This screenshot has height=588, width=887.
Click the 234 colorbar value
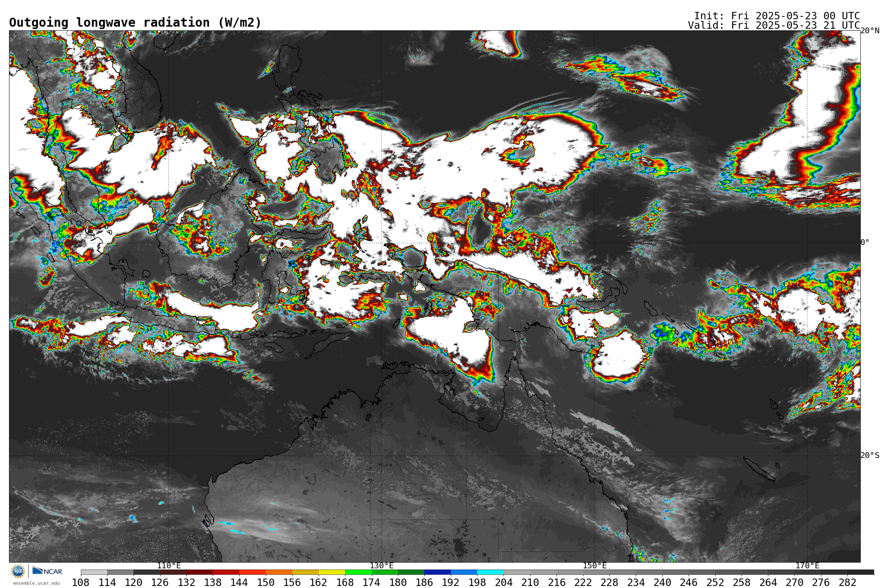[636, 582]
